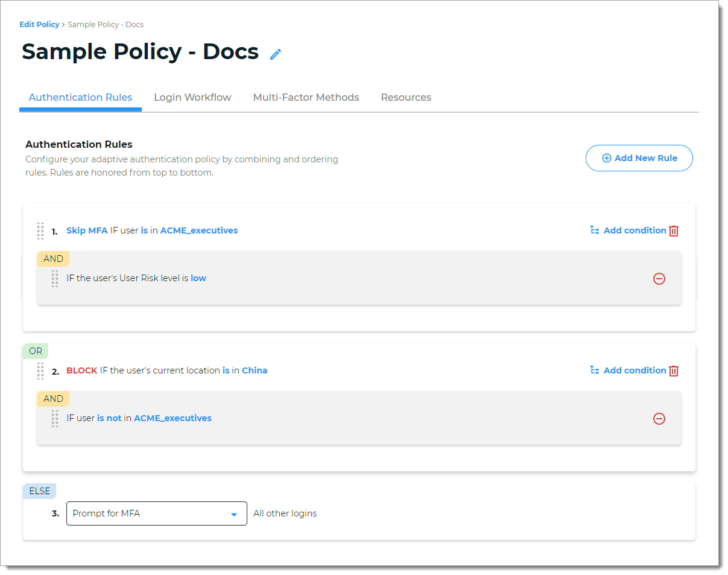Click the plus icon on Add New Rule
Image resolution: width=728 pixels, height=575 pixels.
(x=607, y=157)
